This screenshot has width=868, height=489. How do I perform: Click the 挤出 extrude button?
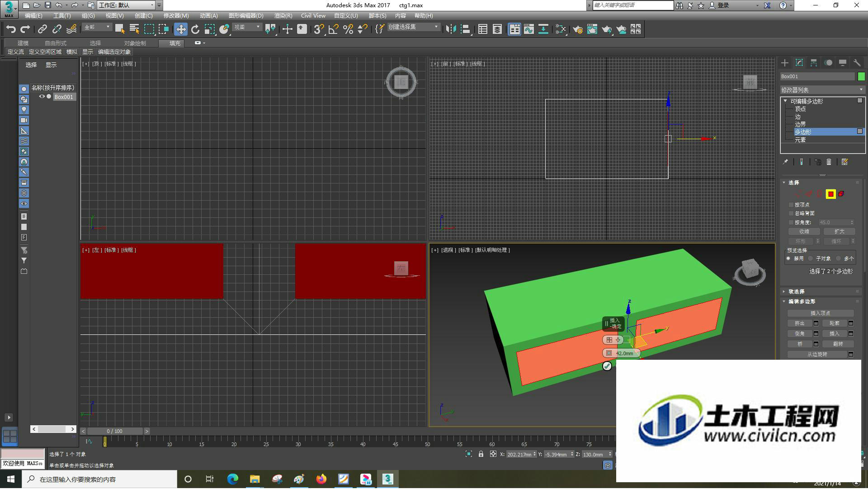799,324
